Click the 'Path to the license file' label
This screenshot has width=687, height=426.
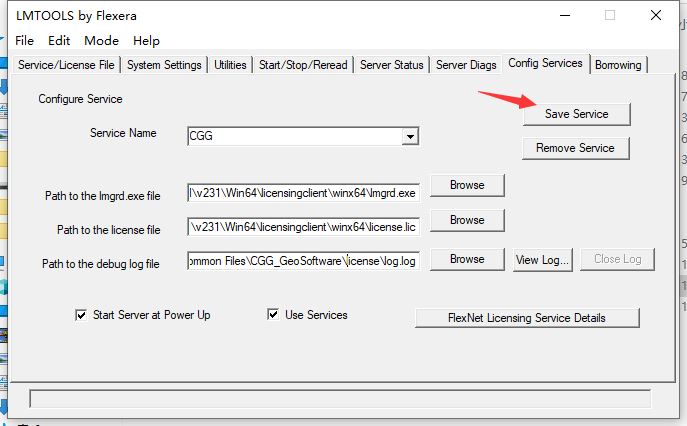pyautogui.click(x=109, y=230)
